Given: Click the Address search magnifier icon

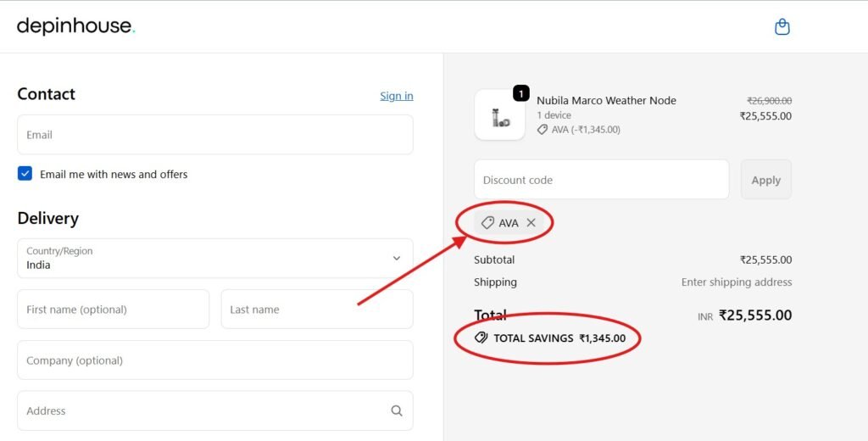Looking at the screenshot, I should pyautogui.click(x=397, y=410).
